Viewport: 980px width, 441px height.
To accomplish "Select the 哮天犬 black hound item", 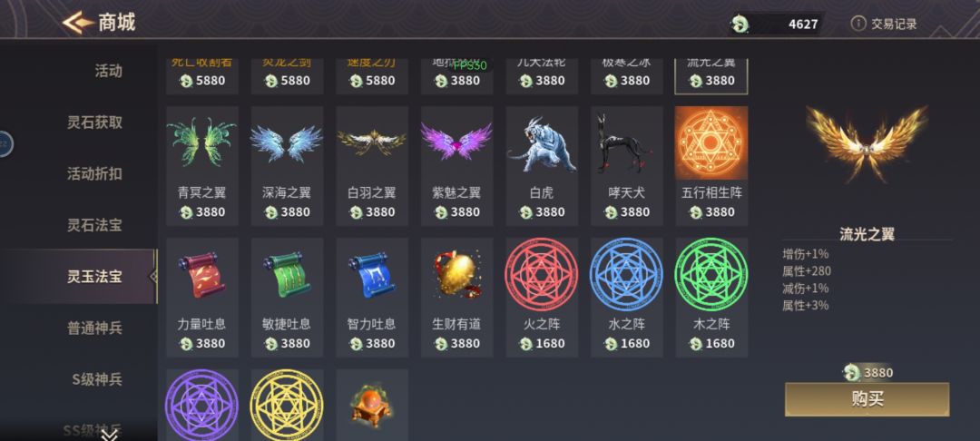I will click(627, 165).
